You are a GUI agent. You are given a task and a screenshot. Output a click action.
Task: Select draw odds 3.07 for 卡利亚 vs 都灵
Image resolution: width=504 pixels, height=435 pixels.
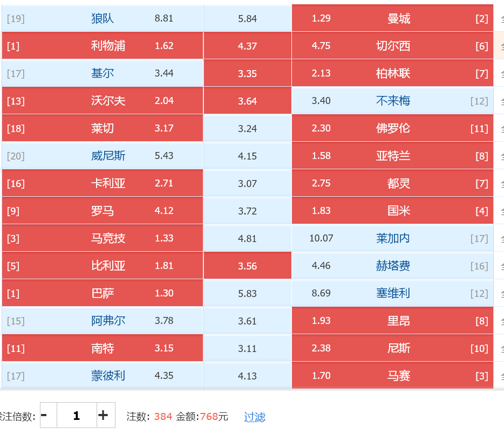248,183
